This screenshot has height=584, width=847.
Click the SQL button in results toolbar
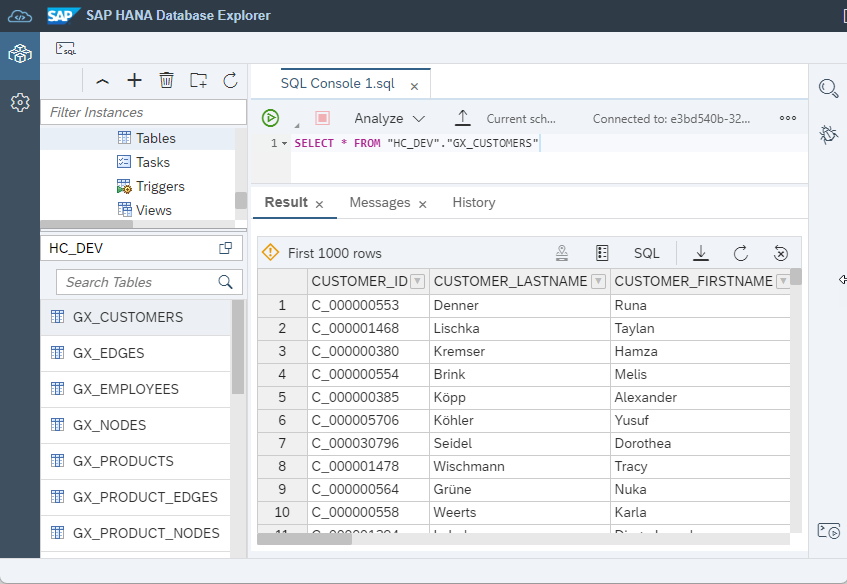(x=646, y=253)
